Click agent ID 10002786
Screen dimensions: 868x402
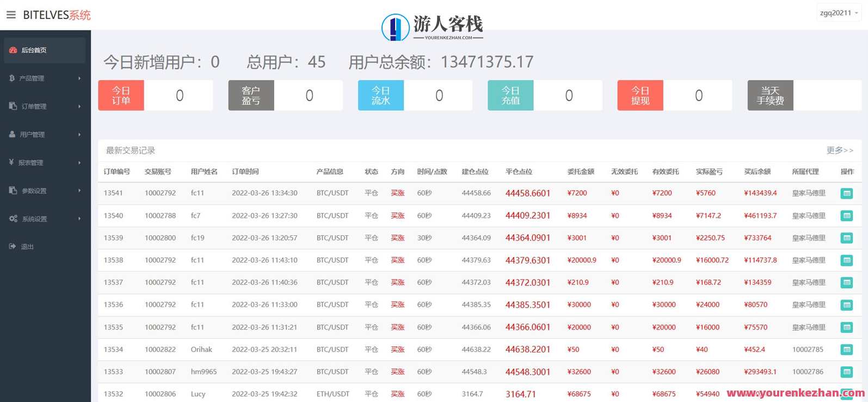coord(808,372)
